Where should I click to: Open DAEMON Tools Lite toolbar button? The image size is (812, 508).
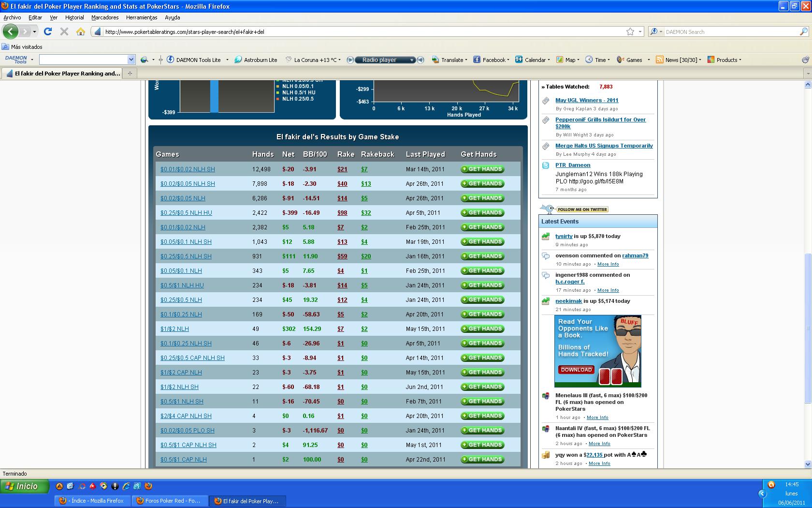click(194, 60)
